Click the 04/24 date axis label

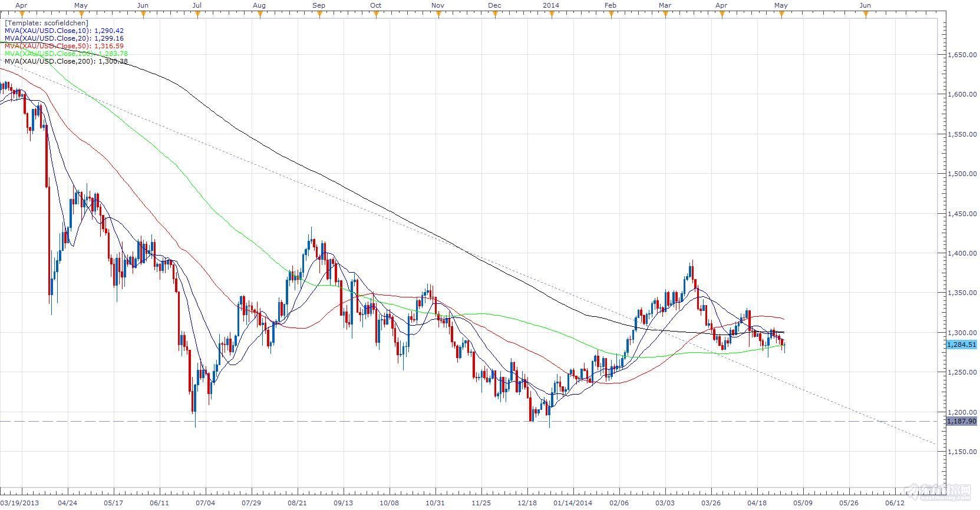tap(68, 503)
